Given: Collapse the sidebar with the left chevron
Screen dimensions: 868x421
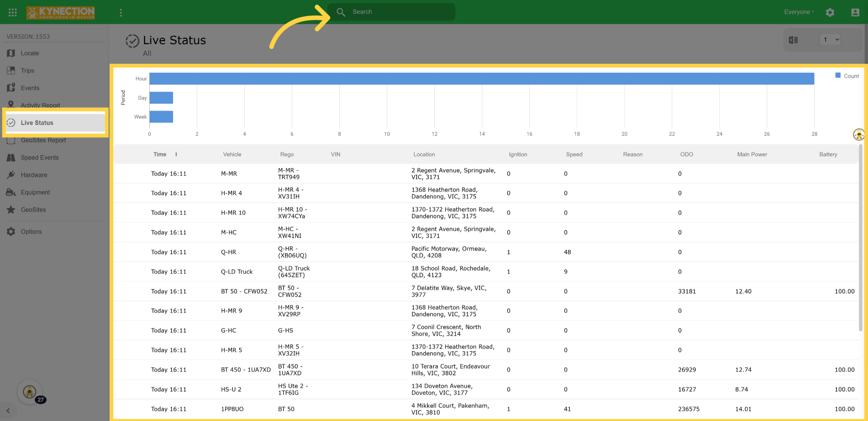Looking at the screenshot, I should tap(8, 411).
